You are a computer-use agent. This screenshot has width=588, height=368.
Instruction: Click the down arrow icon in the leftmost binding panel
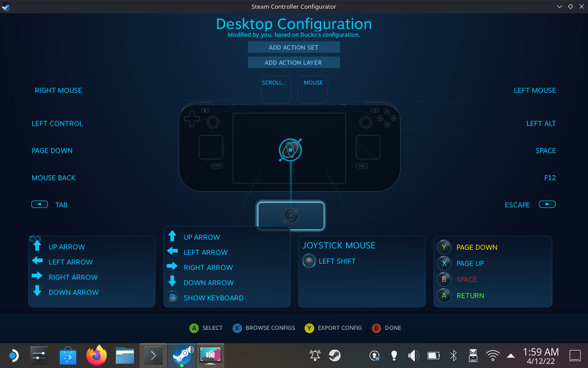(37, 291)
